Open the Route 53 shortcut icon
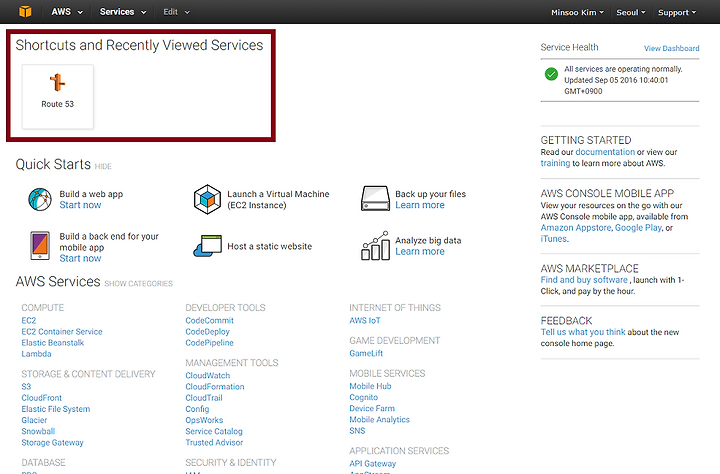 57,83
